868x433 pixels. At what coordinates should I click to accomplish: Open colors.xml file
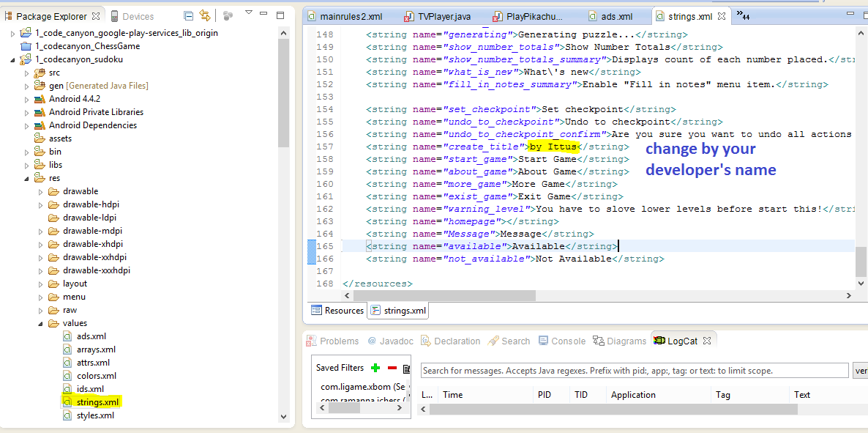[96, 376]
